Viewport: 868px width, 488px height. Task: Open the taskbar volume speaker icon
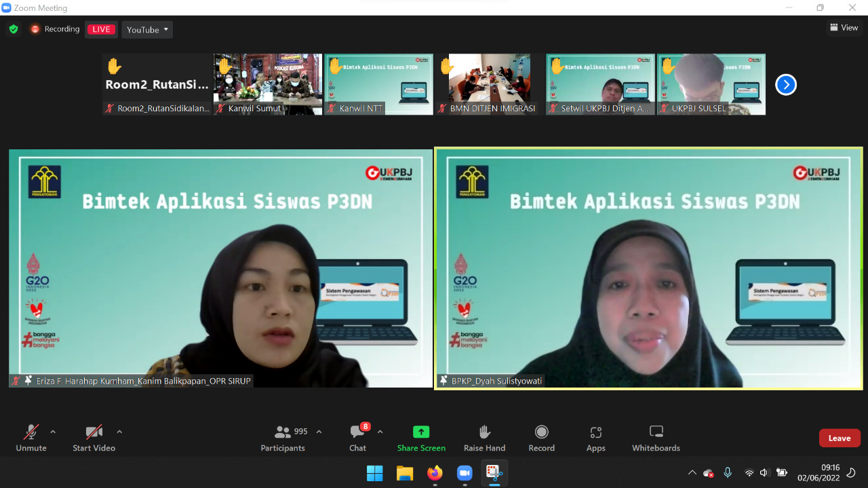tap(765, 472)
